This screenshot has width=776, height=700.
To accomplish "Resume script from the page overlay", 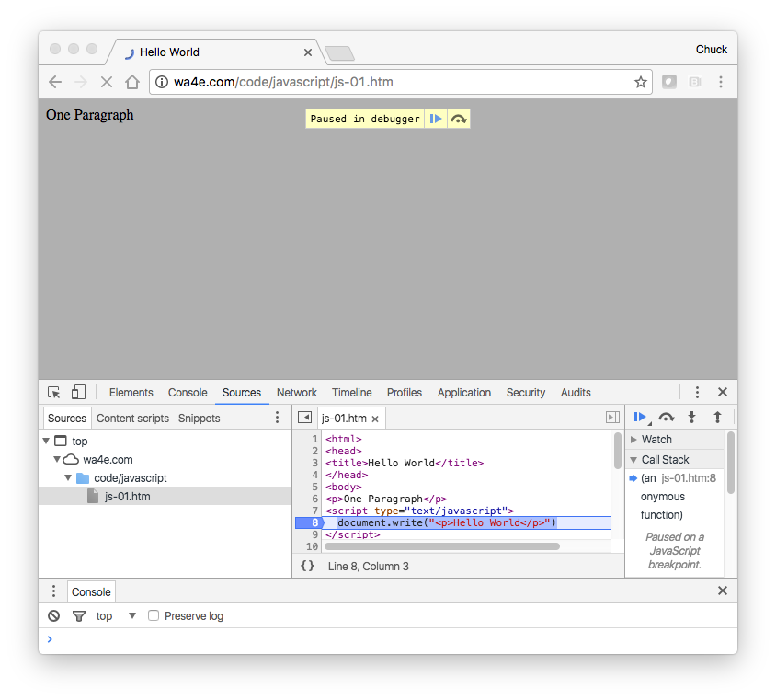I will coord(436,119).
